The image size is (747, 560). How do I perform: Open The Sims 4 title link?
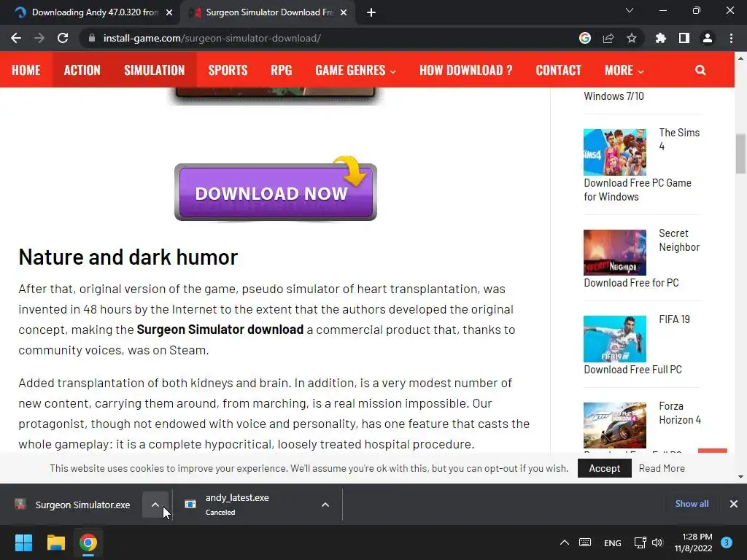point(679,139)
